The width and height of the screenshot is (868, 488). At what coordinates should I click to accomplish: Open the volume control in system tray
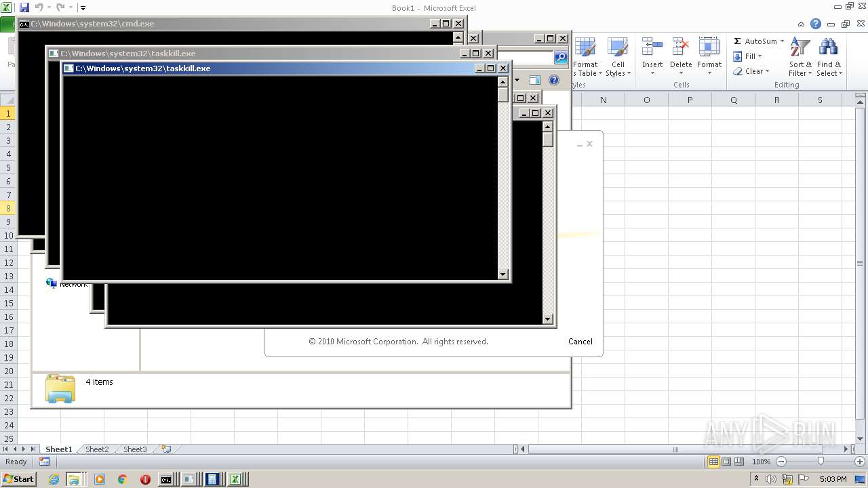[x=772, y=479]
